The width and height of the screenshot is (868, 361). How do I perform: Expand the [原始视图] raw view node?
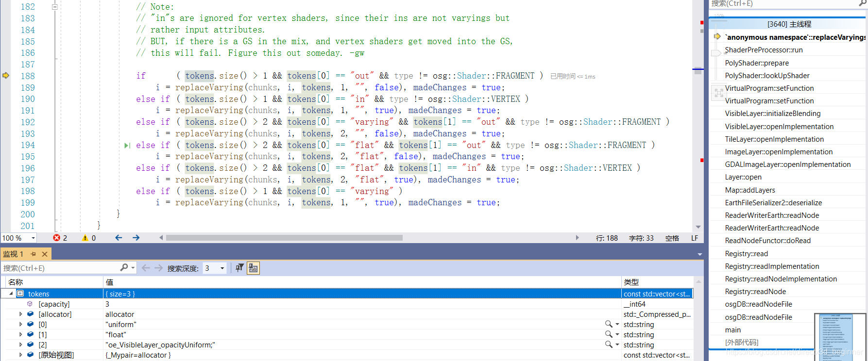(x=20, y=355)
